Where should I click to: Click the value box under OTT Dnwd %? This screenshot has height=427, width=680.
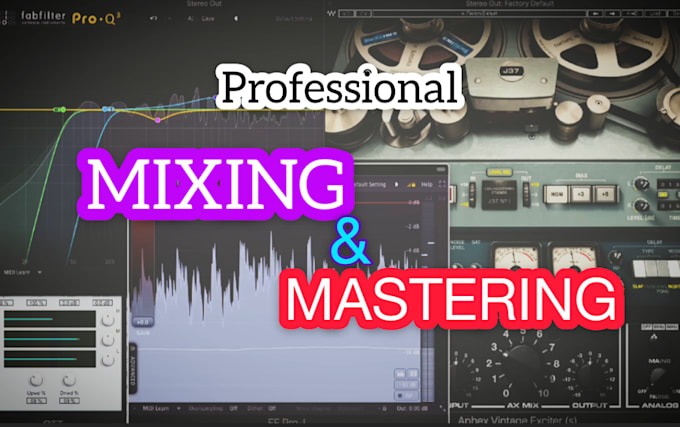69,401
